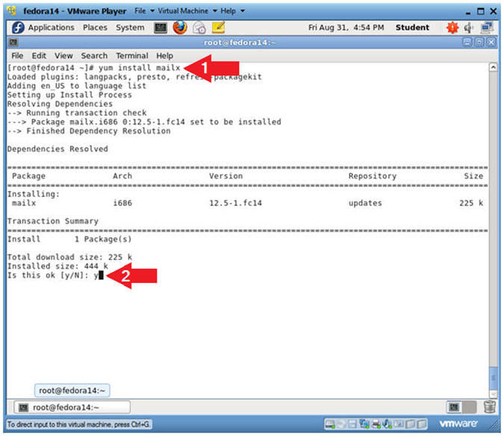Click the '12.5-1.fc14' version value in the table
This screenshot has width=504, height=436.
pyautogui.click(x=235, y=203)
